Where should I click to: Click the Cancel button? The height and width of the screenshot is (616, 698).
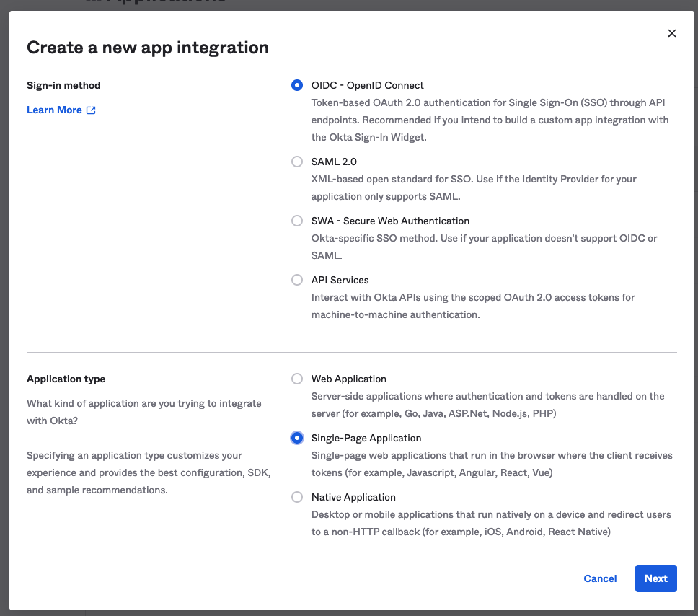(600, 578)
